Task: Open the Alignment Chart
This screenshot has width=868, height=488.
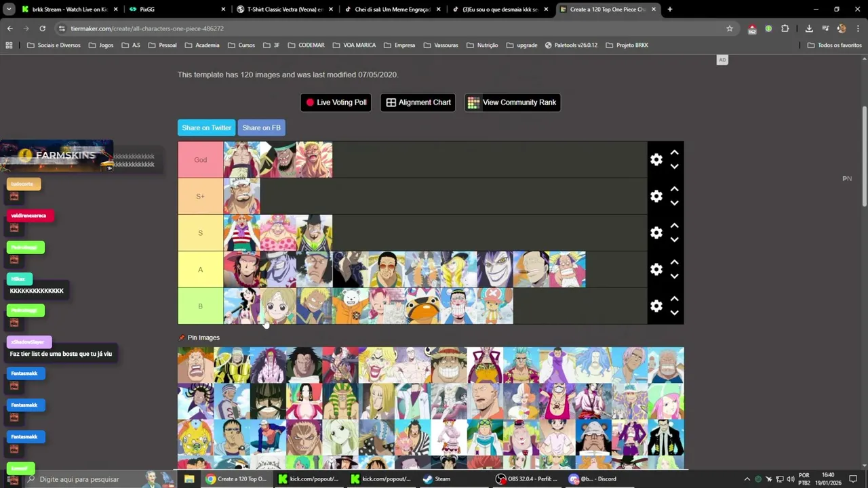Action: click(x=418, y=102)
